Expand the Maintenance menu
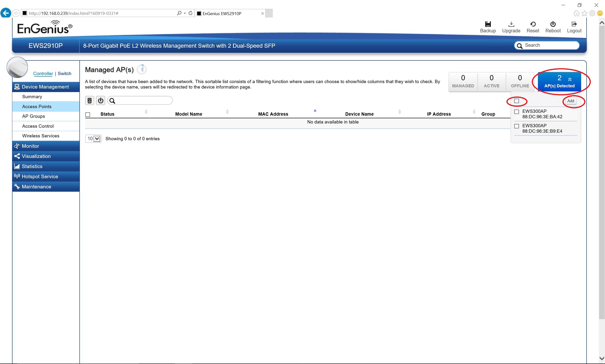This screenshot has height=364, width=605. pos(46,187)
